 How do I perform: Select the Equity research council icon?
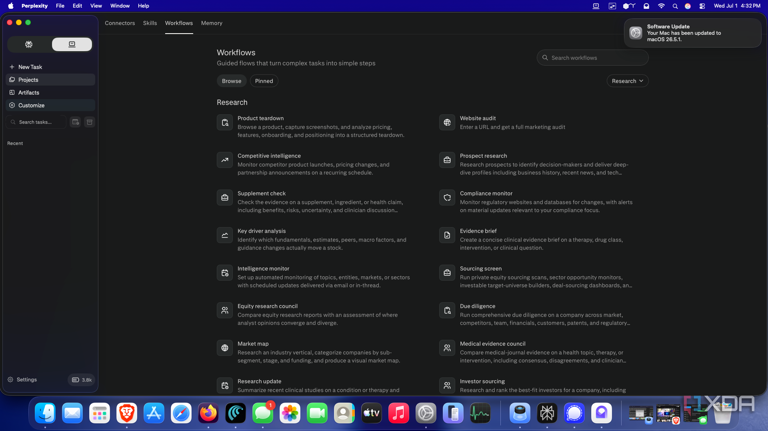pos(225,311)
